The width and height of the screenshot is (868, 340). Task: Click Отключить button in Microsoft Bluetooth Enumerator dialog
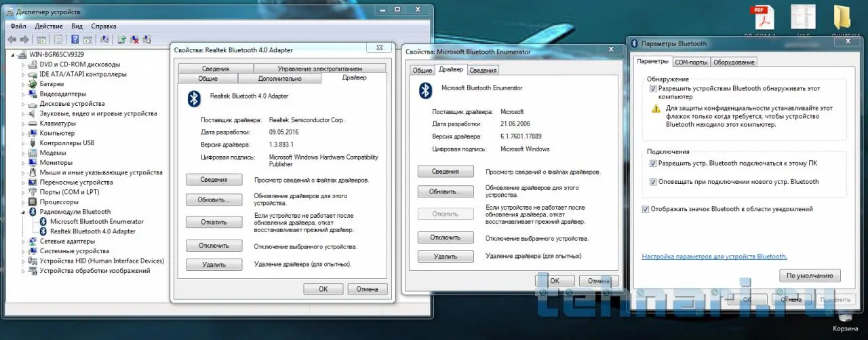point(445,238)
